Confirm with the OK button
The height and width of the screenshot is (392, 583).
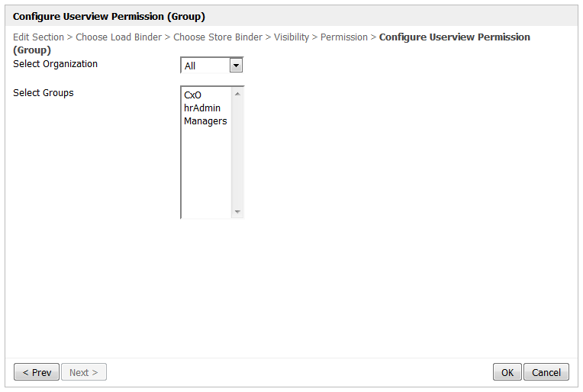tap(507, 372)
